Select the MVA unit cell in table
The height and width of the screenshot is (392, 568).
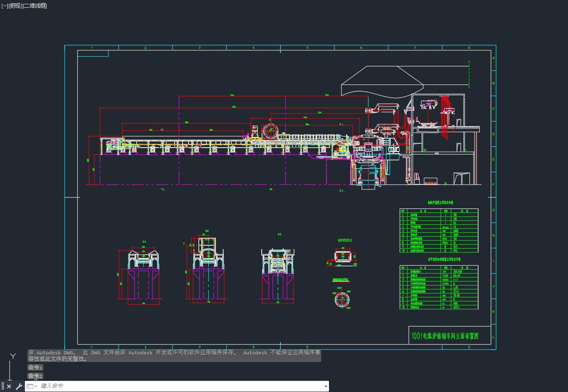[x=445, y=239]
